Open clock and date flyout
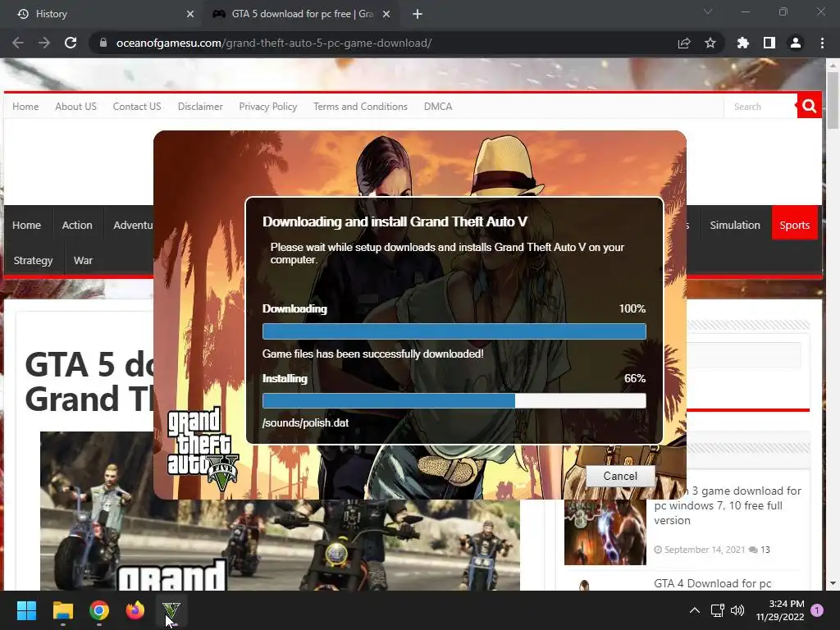Screen dimensions: 840x630 pos(780,610)
